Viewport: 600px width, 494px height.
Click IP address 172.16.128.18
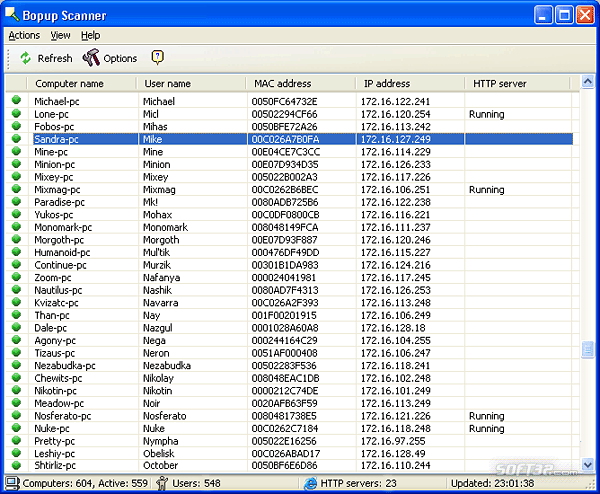click(393, 328)
